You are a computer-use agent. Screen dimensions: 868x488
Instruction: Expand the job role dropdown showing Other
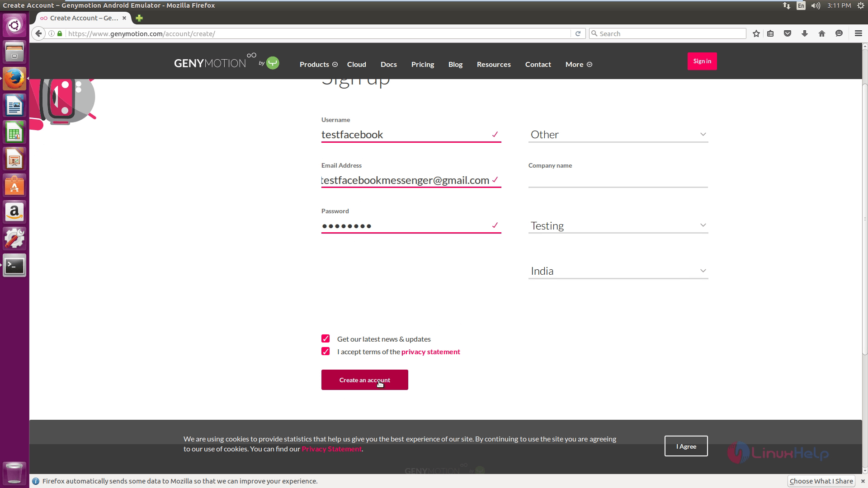pos(617,134)
